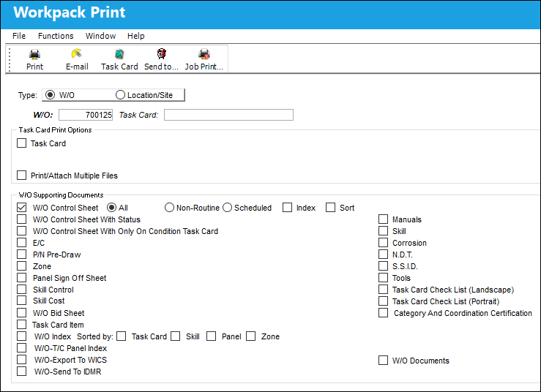Check the Corrosion checkbox
This screenshot has width=541, height=392.
pos(383,243)
